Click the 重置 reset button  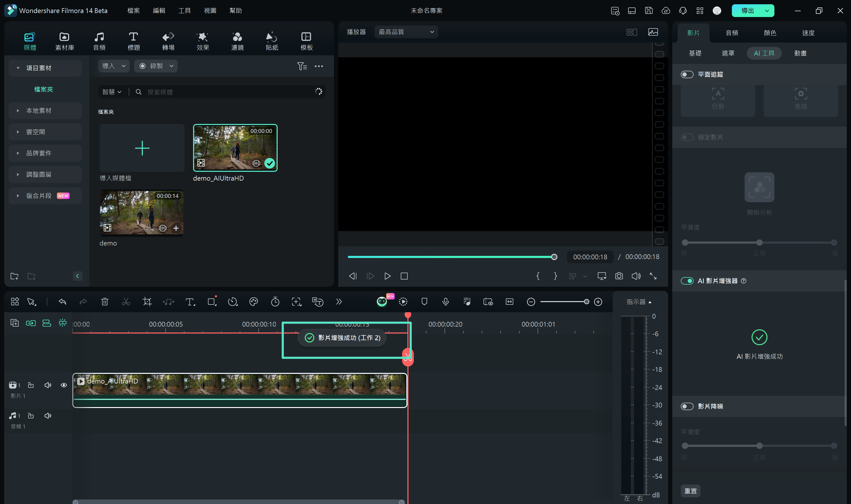pyautogui.click(x=690, y=491)
